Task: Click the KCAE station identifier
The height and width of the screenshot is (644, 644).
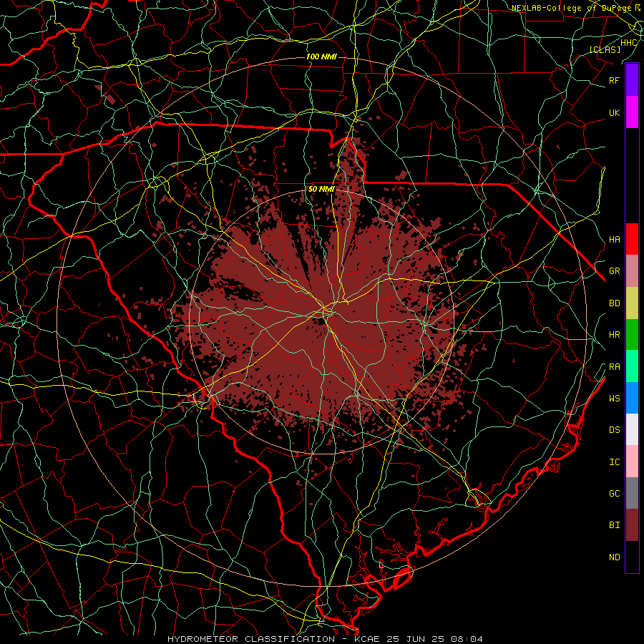Action: tap(367, 639)
